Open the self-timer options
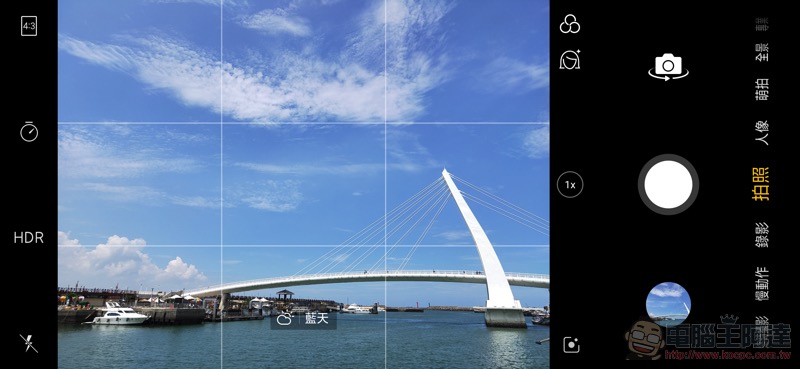This screenshot has width=800, height=369. coord(29,131)
